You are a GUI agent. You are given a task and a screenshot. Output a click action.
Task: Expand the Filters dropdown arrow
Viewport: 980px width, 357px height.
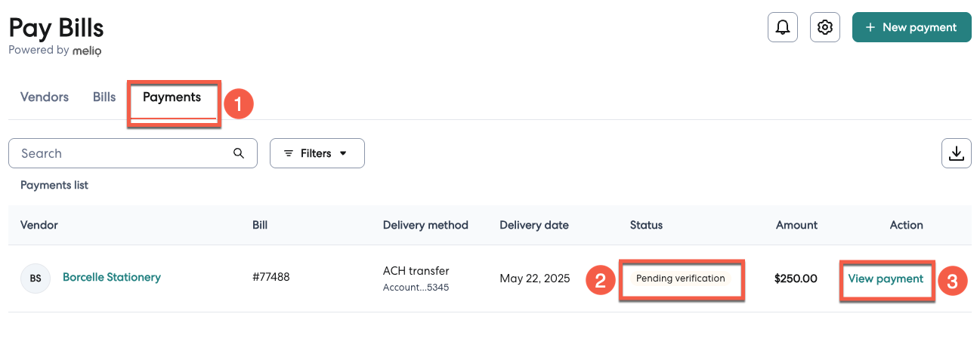pos(343,153)
